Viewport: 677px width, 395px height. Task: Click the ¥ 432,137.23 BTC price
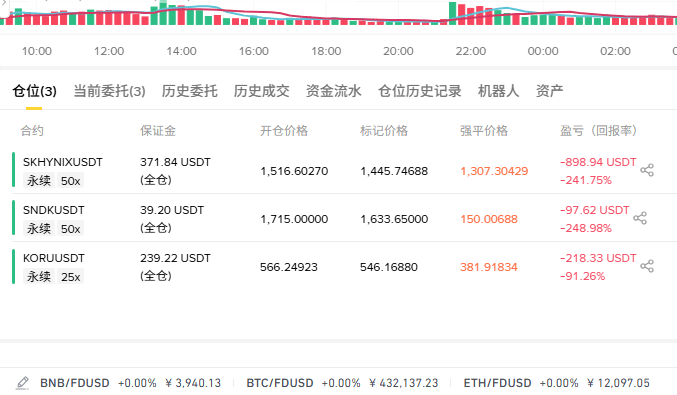[404, 383]
